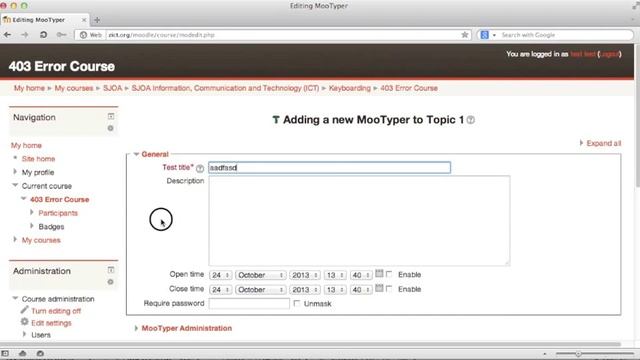640x360 pixels.
Task: Expand Participants tree node
Action: point(32,212)
